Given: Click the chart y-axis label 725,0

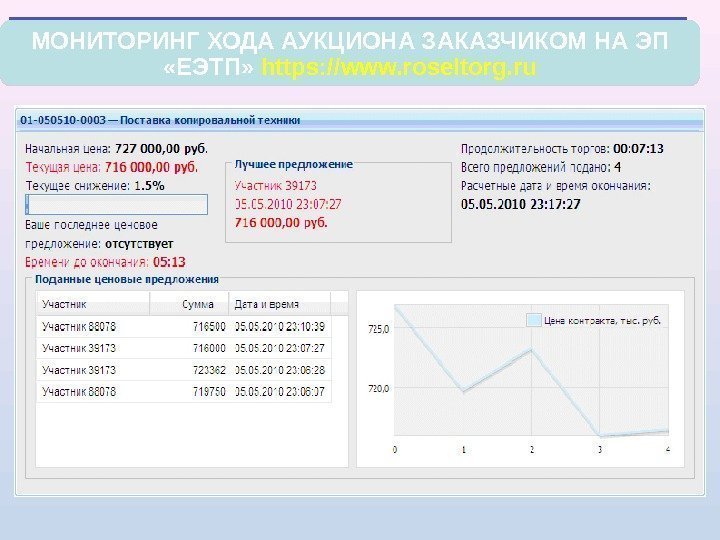Looking at the screenshot, I should point(378,329).
